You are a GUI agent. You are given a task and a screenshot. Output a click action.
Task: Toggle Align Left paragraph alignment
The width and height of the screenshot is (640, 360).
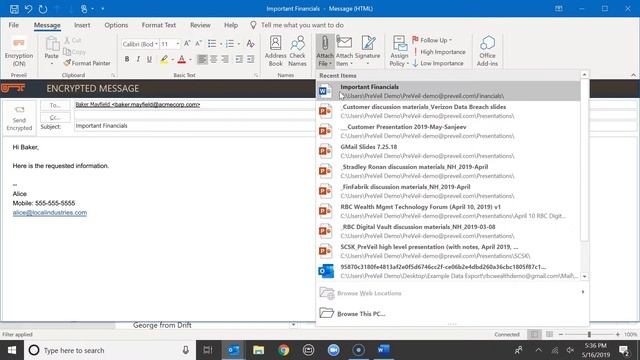tap(202, 60)
